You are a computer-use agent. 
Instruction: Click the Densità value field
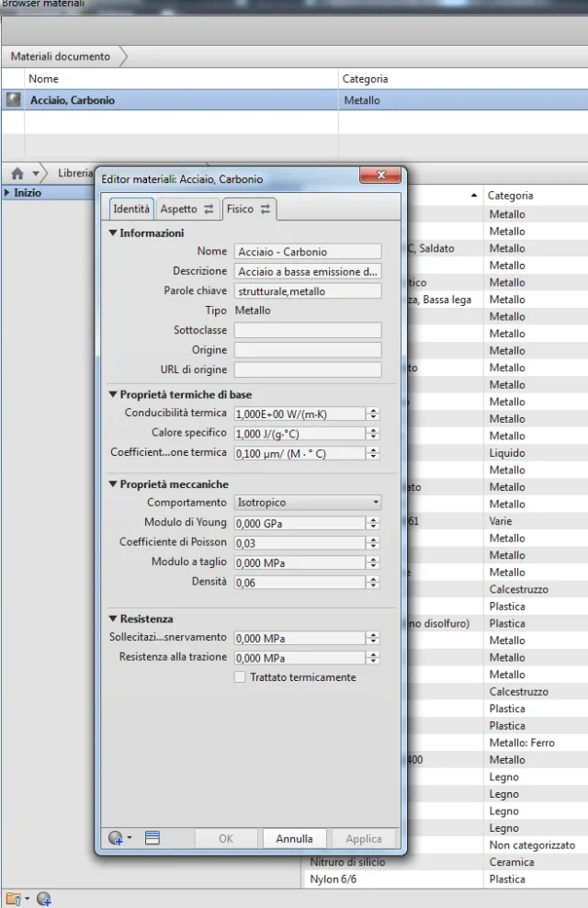tap(300, 582)
